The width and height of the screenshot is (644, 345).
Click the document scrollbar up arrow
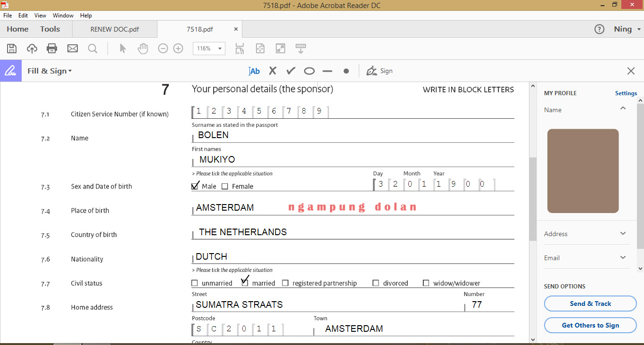(x=533, y=86)
